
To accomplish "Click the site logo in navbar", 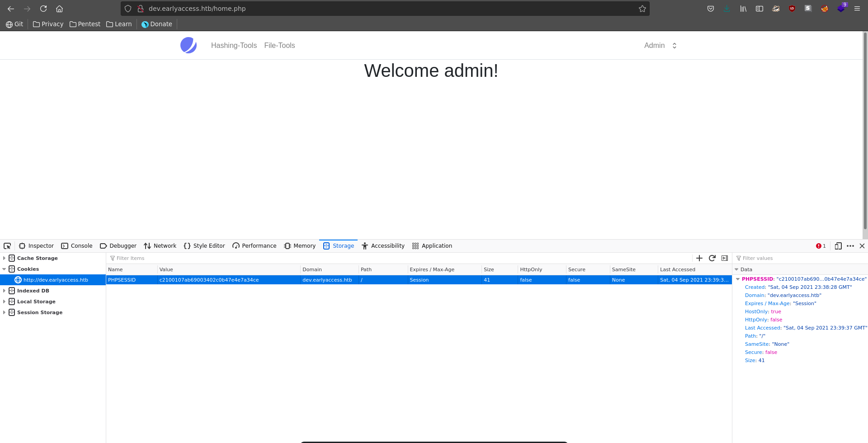I will click(189, 45).
